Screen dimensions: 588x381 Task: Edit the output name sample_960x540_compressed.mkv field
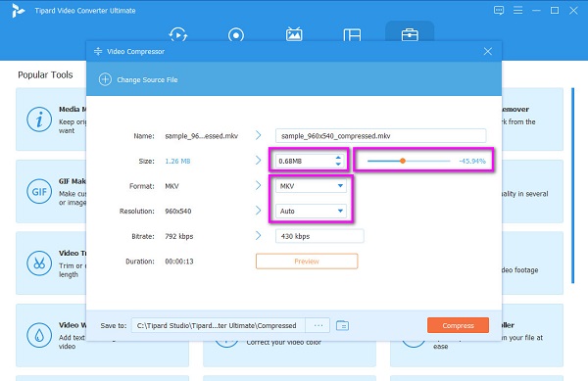point(380,135)
